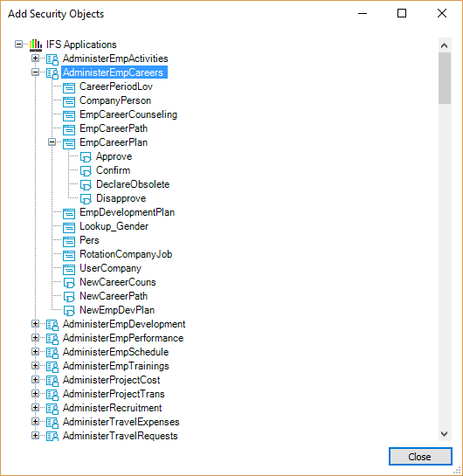Select the Approve text

(114, 156)
